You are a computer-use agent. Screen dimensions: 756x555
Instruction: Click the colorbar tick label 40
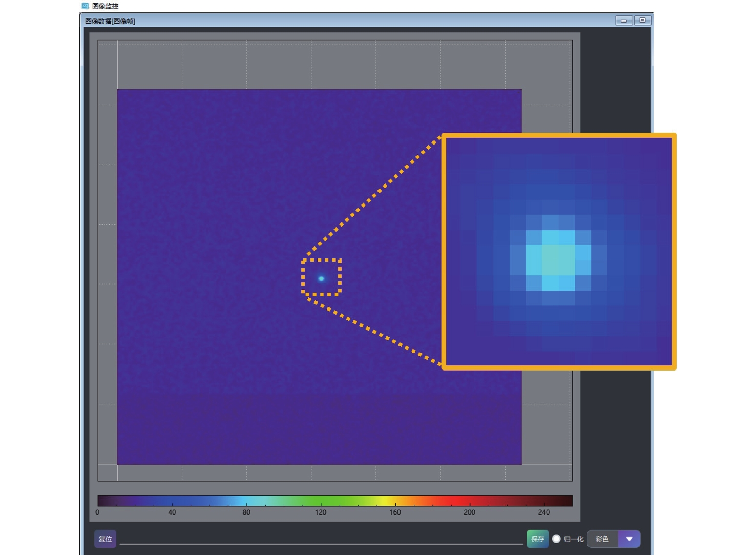pos(172,512)
